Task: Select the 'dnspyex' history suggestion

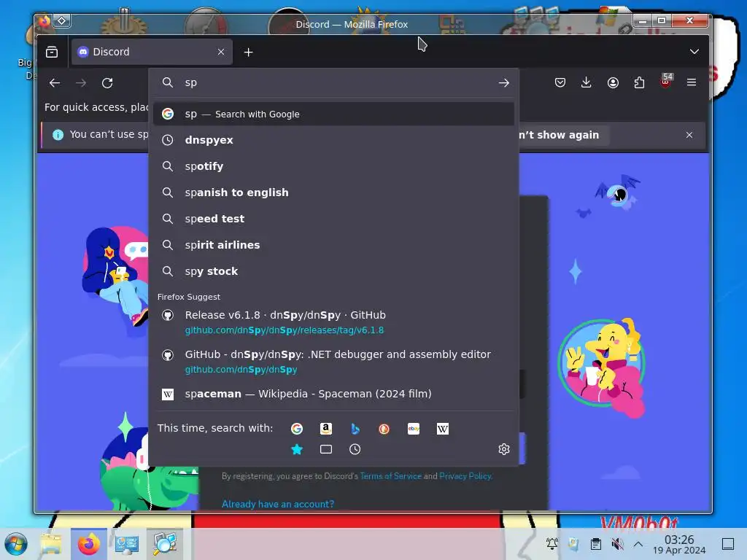Action: point(333,140)
